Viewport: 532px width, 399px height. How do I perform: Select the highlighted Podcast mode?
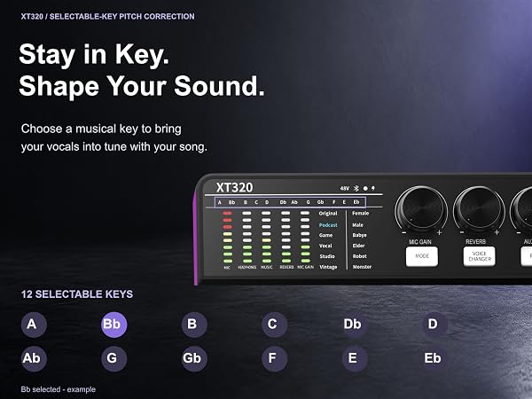click(328, 225)
